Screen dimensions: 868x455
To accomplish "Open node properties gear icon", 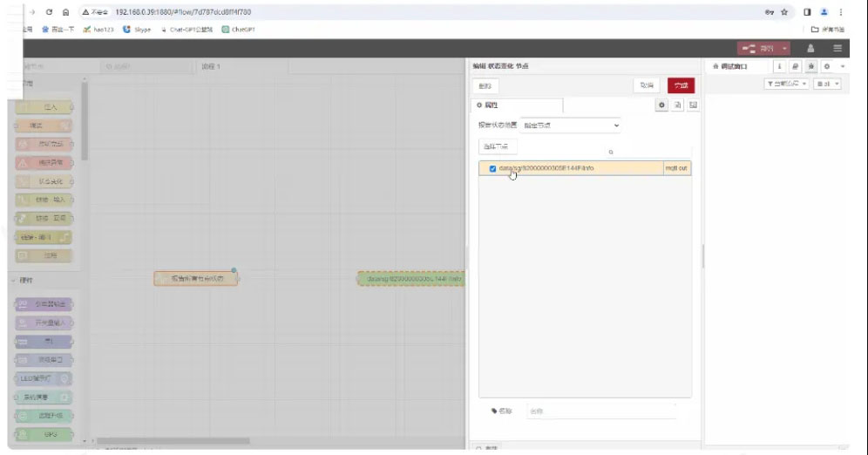I will point(662,105).
